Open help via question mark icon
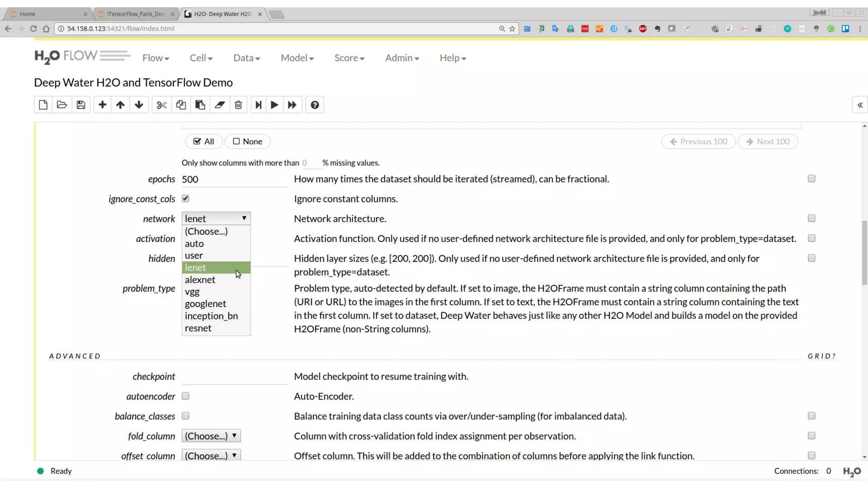 point(314,105)
